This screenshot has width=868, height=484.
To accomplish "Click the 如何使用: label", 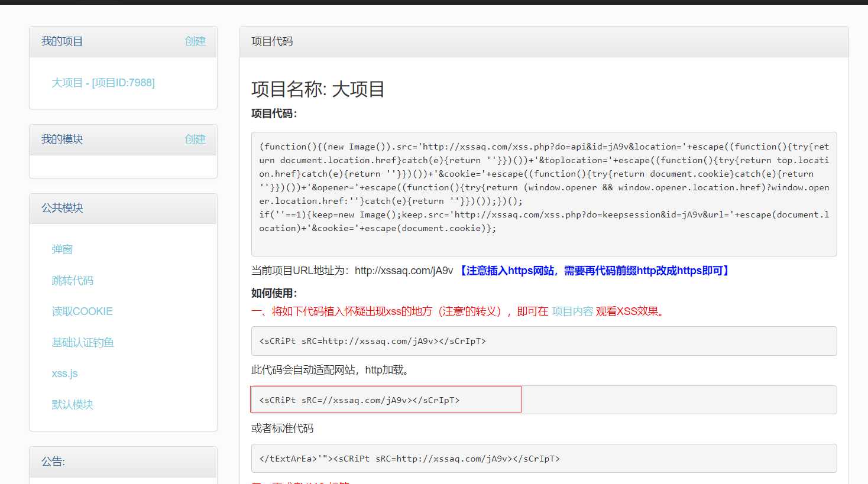I will 274,293.
